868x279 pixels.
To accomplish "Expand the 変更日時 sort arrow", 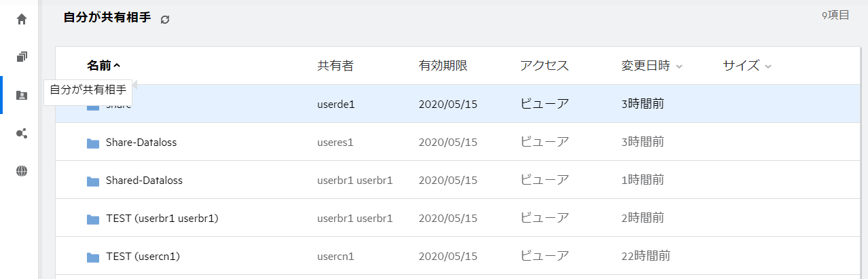I will pos(679,67).
